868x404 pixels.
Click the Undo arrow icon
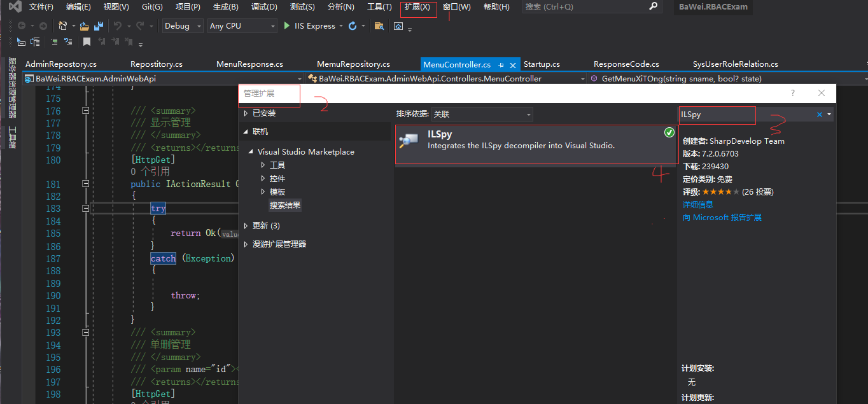point(118,26)
